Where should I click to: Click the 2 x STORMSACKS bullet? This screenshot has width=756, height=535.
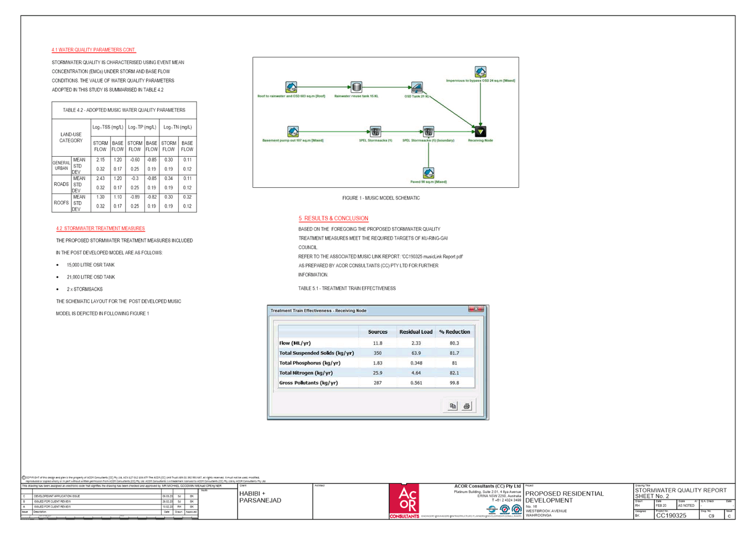click(85, 289)
